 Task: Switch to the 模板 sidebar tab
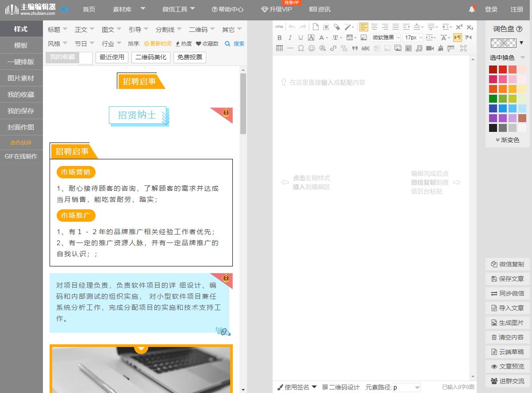pyautogui.click(x=21, y=45)
